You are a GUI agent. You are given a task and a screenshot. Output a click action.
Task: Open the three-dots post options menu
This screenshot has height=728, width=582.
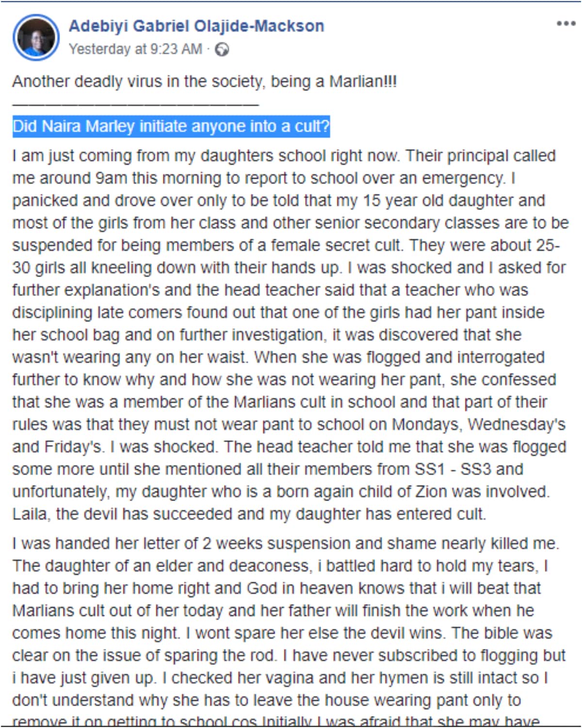click(566, 24)
